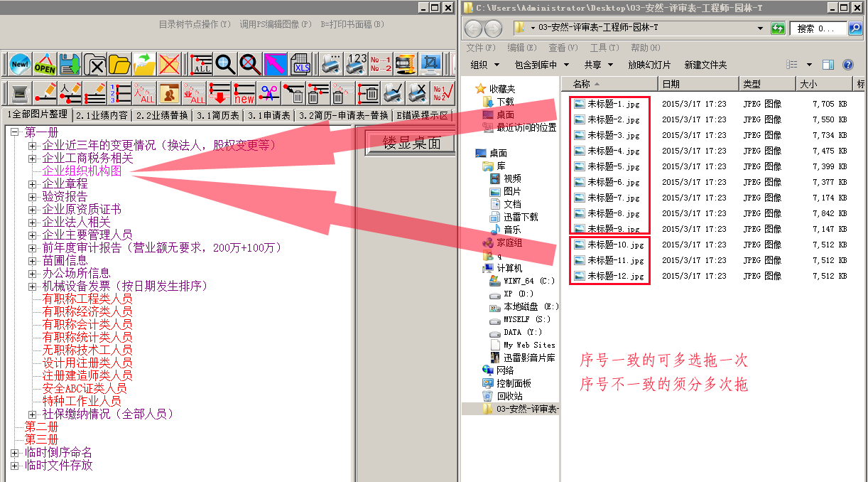The image size is (868, 482).
Task: Click the red down-arrow tree icon
Action: click(219, 92)
